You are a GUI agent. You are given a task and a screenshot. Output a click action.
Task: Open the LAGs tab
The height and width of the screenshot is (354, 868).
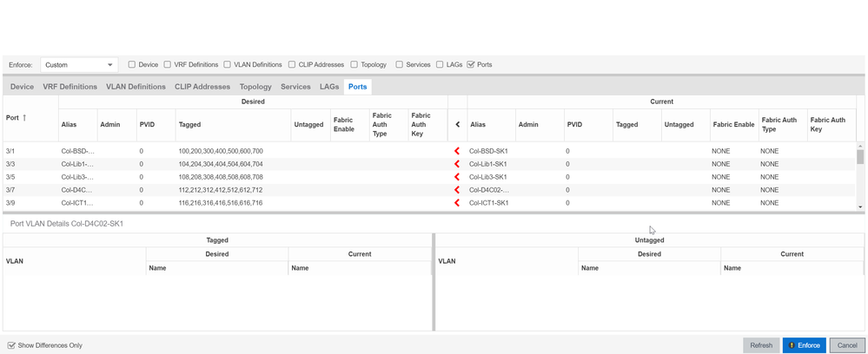[329, 87]
